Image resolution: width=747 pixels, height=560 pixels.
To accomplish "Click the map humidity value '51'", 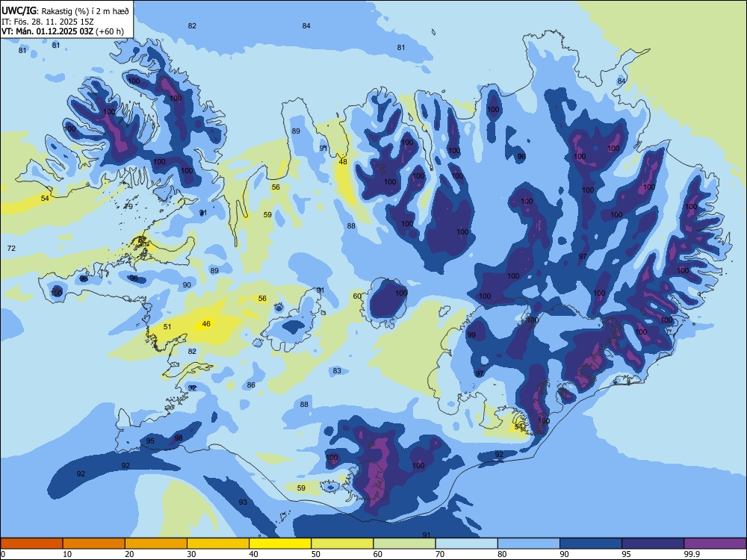I will (x=167, y=327).
